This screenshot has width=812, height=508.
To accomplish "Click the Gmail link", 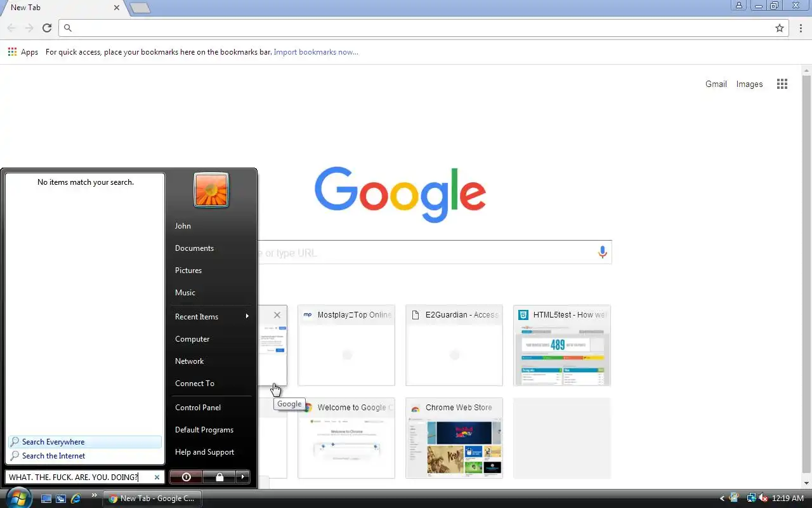I will point(716,84).
